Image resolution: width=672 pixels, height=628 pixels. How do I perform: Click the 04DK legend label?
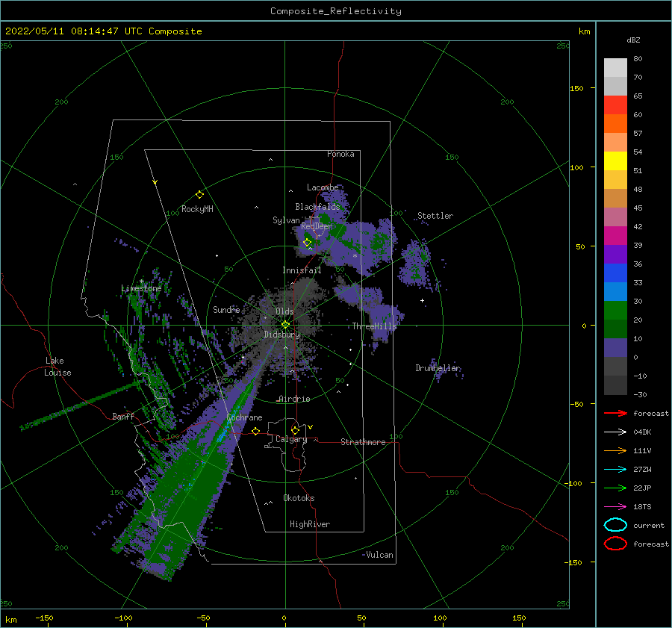point(642,432)
